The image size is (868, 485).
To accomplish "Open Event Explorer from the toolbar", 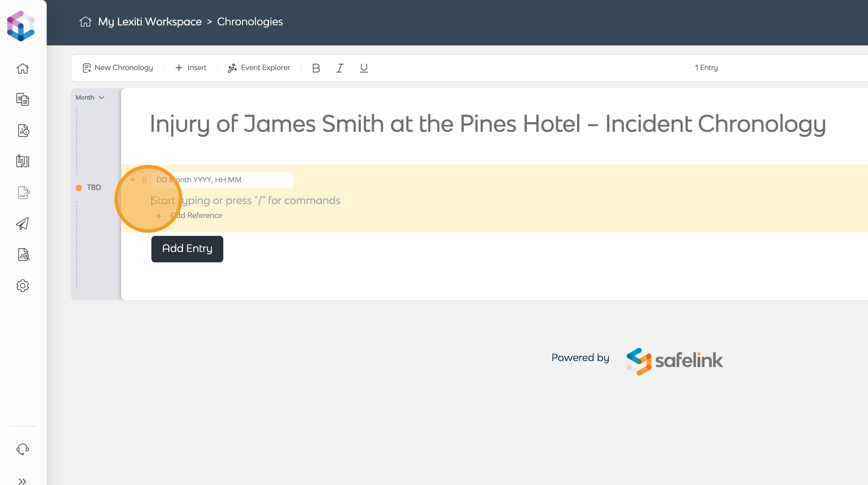I will point(259,68).
